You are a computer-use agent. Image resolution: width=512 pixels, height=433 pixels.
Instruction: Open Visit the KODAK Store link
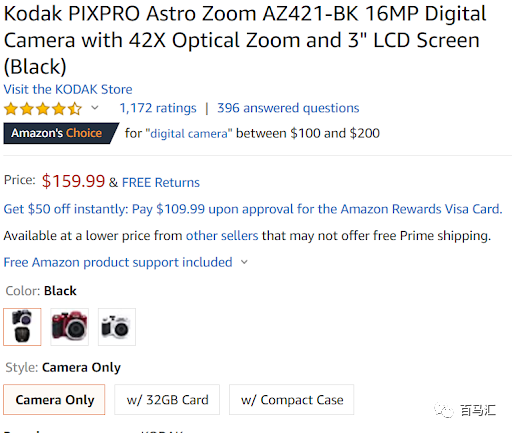(68, 89)
